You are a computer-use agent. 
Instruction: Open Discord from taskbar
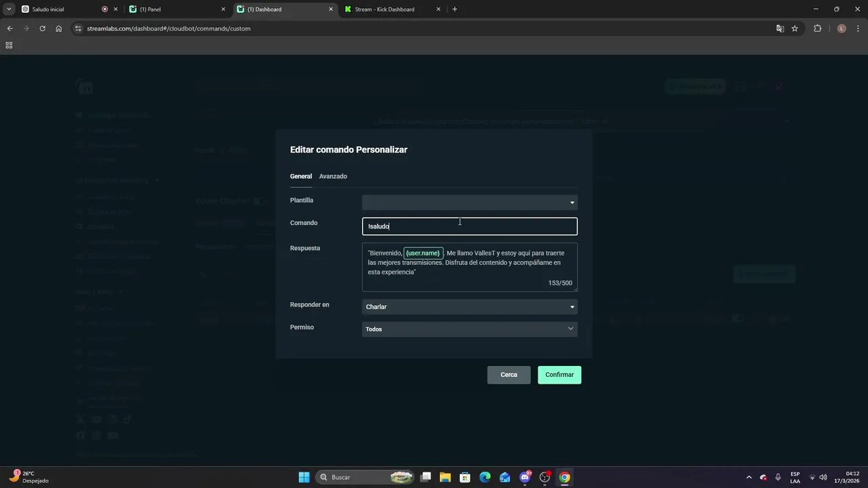pos(525,477)
